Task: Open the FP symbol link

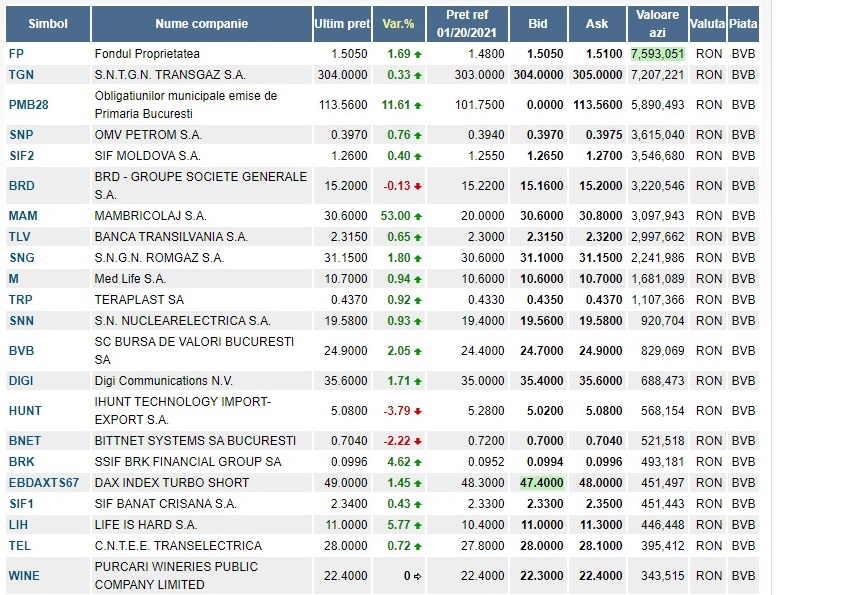Action: [16, 54]
